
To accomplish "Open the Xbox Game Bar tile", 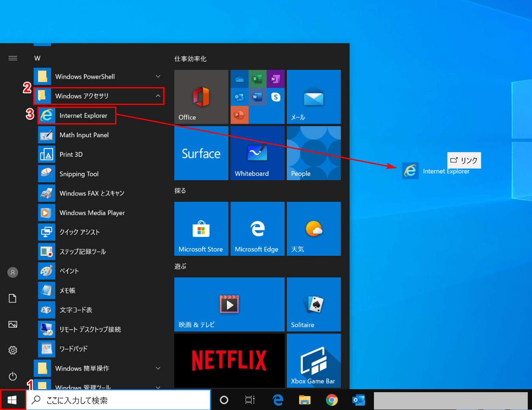I will (x=314, y=360).
